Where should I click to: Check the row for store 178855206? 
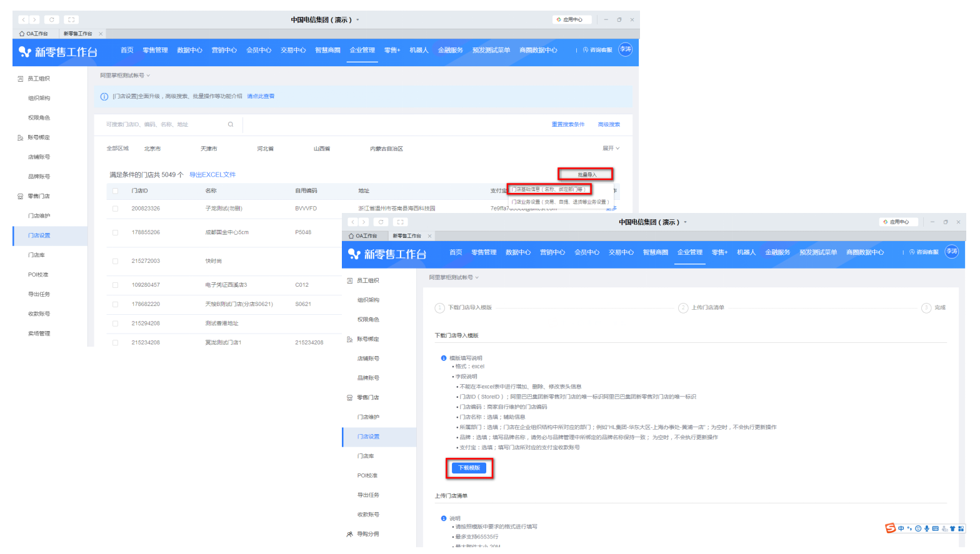pos(115,232)
